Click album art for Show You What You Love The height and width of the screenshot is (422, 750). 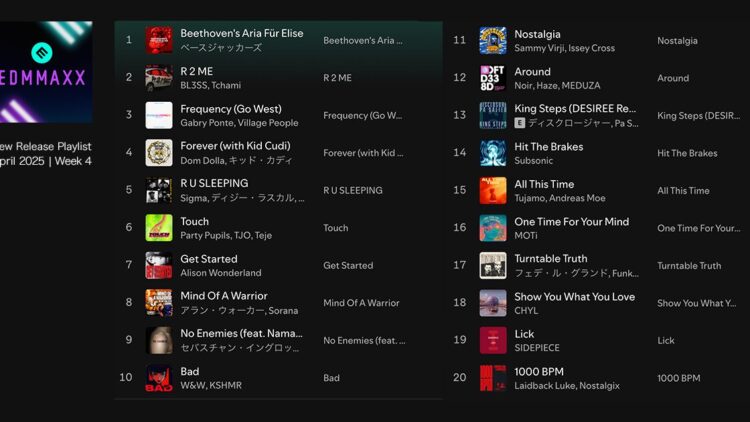(x=493, y=303)
